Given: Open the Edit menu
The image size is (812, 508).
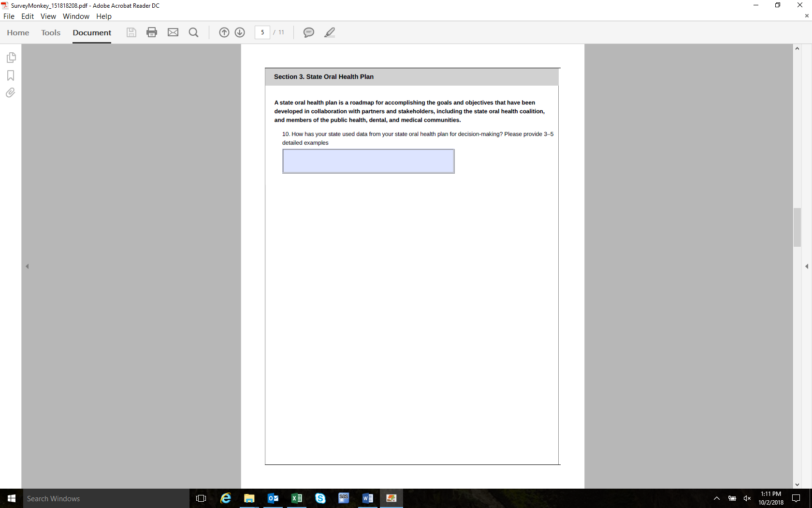Looking at the screenshot, I should [x=28, y=16].
